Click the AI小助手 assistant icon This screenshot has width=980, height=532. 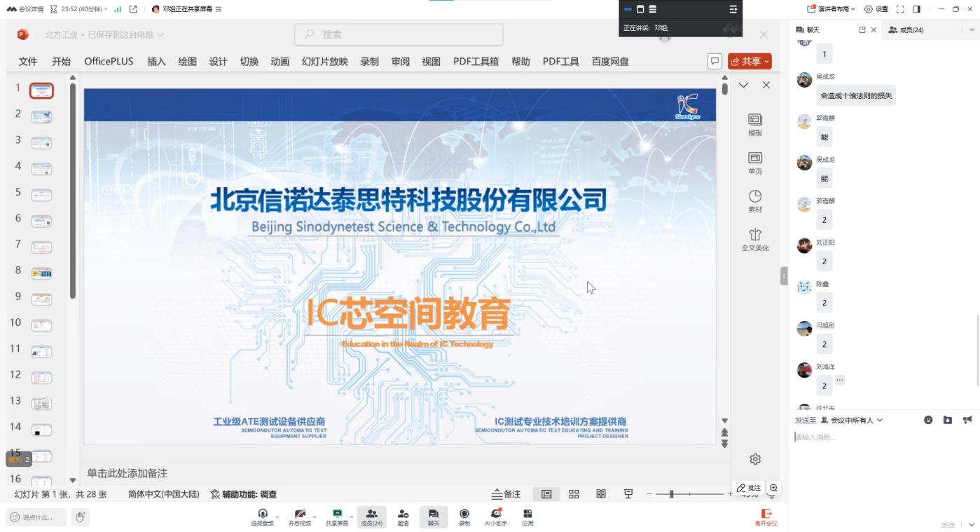coord(496,517)
